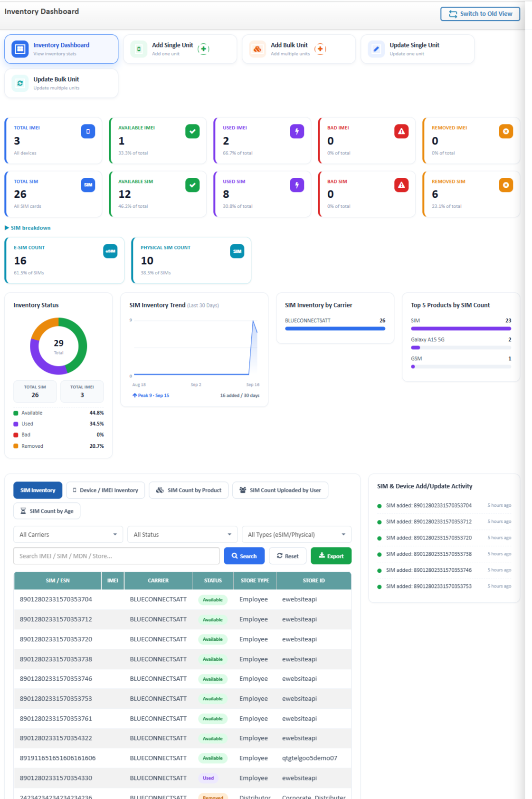Open the All Types (eSIM/Physical) dropdown
This screenshot has width=532, height=799.
pyautogui.click(x=296, y=534)
